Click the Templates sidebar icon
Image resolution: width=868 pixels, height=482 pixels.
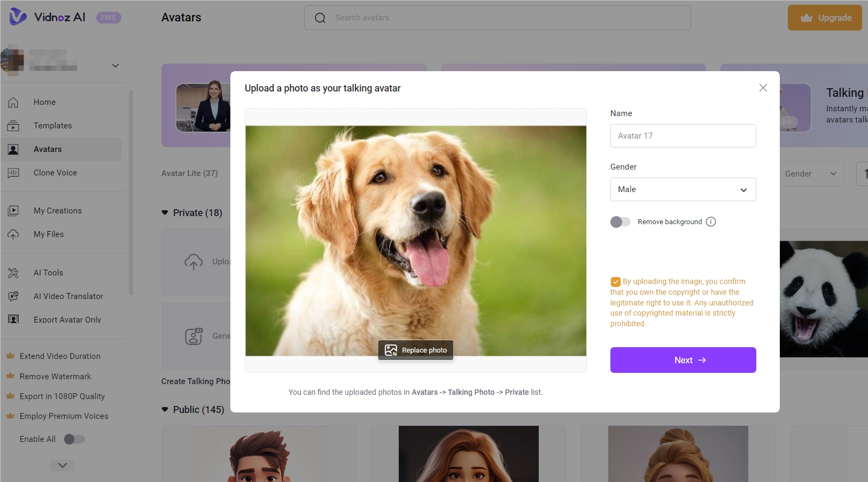13,126
